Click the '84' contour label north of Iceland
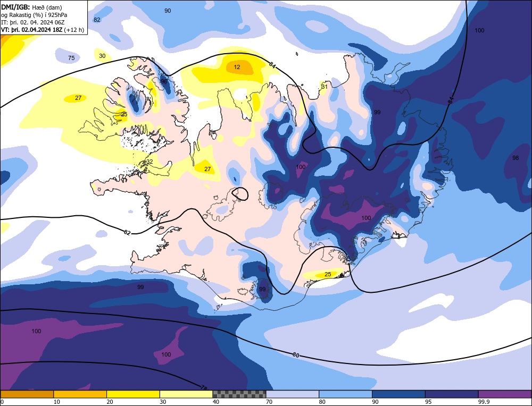 [x=272, y=64]
